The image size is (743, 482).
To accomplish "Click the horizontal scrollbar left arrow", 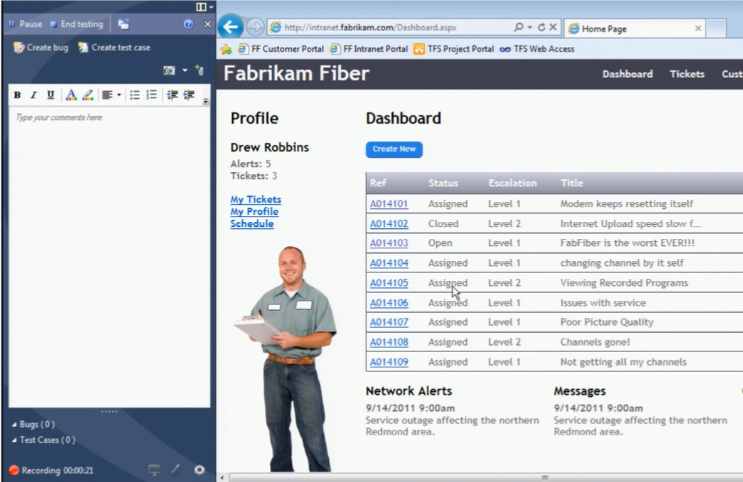I will (x=222, y=477).
